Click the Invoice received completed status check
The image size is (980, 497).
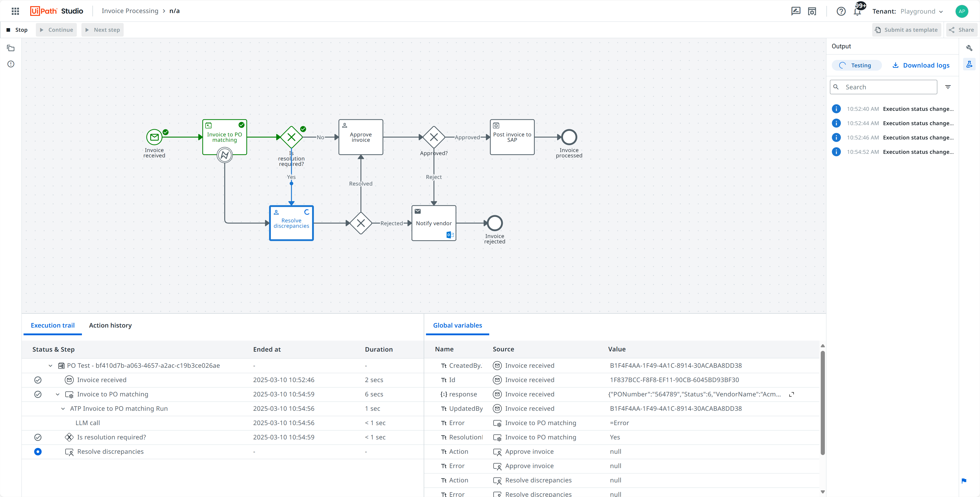pos(38,380)
